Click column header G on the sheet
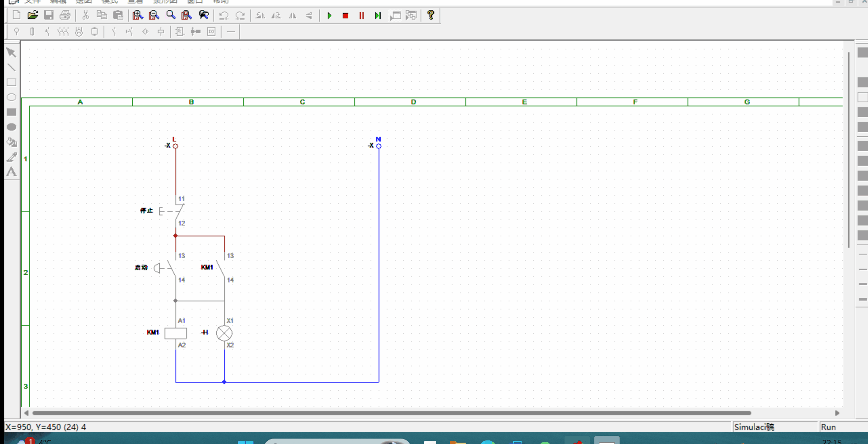The width and height of the screenshot is (868, 444). [x=747, y=102]
